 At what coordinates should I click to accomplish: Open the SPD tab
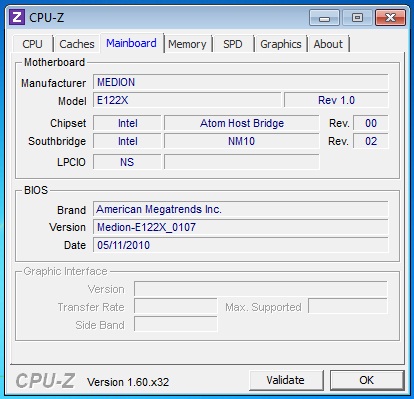coord(233,44)
